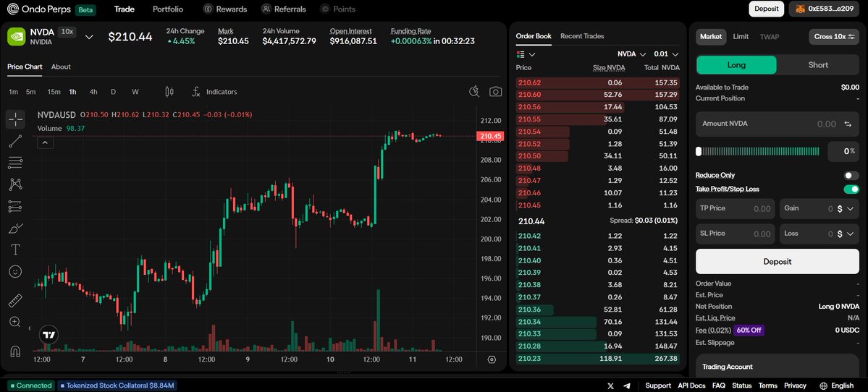The height and width of the screenshot is (392, 868).
Task: Select the crosshair cursor tool
Action: point(15,119)
